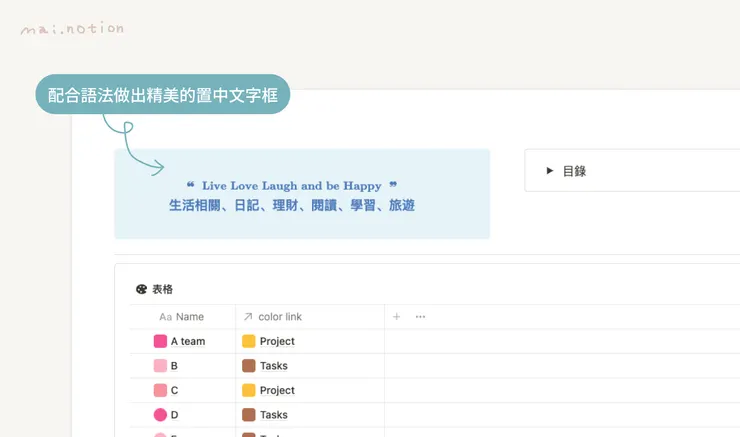Screen dimensions: 740x437
Task: Open Project relation in A team row
Action: coord(277,341)
